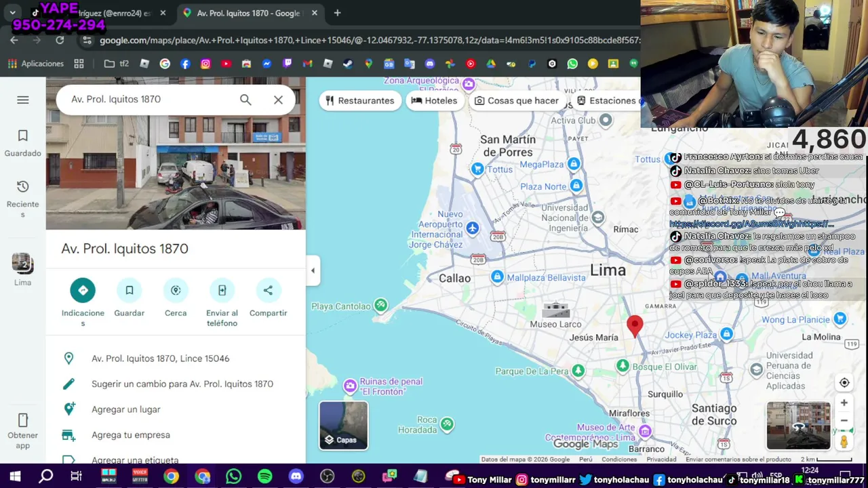This screenshot has width=868, height=488.
Task: Open Spotify from the taskbar
Action: click(265, 477)
